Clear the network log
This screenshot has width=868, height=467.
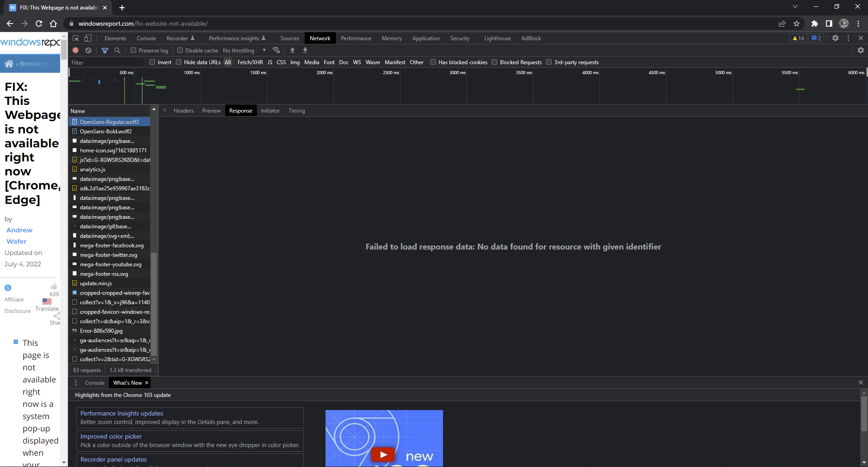pos(89,51)
